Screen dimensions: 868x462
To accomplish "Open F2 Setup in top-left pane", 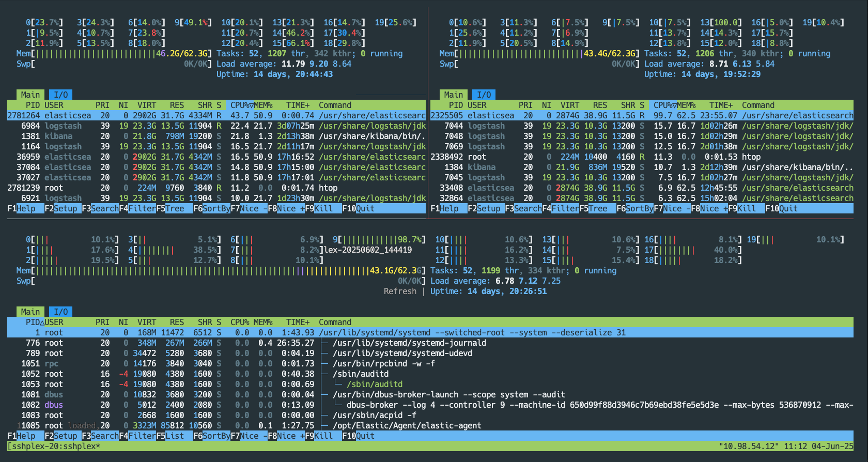I will (x=63, y=208).
